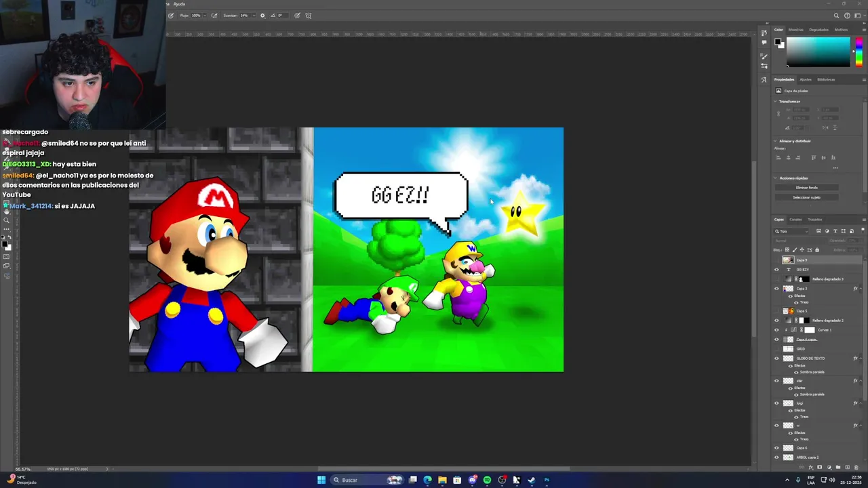Click lock transparent pixels icon

pyautogui.click(x=788, y=250)
